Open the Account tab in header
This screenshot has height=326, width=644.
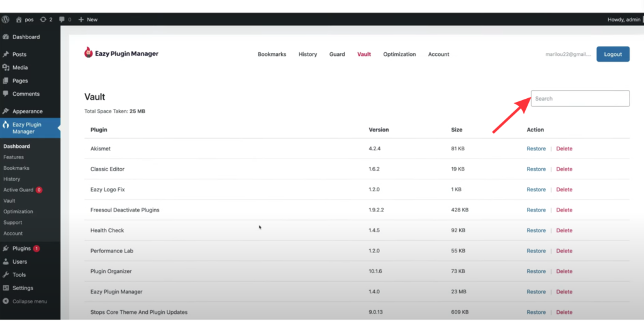(438, 54)
